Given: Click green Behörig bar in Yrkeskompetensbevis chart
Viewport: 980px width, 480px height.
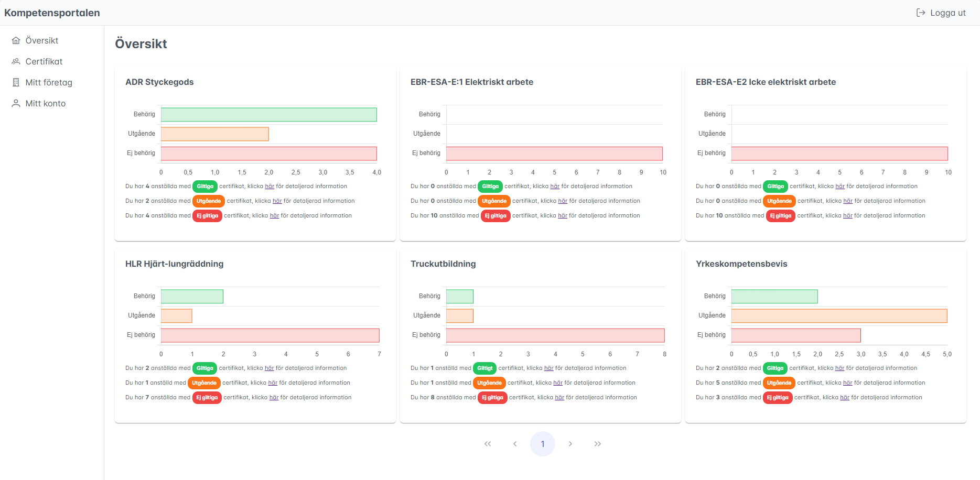Looking at the screenshot, I should pyautogui.click(x=774, y=296).
